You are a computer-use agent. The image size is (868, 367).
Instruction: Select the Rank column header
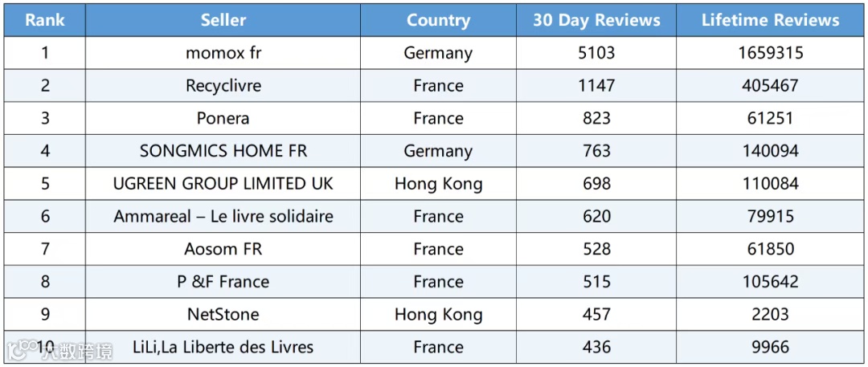[x=45, y=21]
